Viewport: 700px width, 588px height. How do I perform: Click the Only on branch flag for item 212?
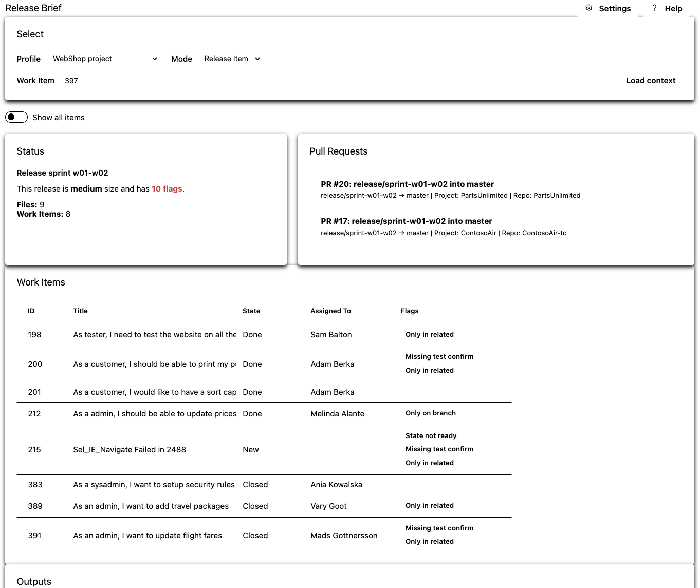[430, 413]
